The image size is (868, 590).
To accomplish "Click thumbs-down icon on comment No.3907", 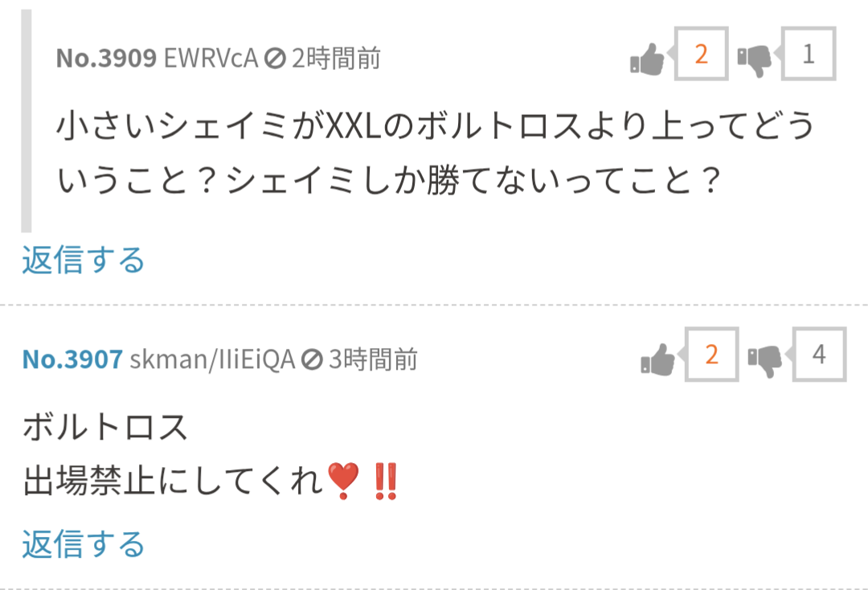I will (x=764, y=361).
